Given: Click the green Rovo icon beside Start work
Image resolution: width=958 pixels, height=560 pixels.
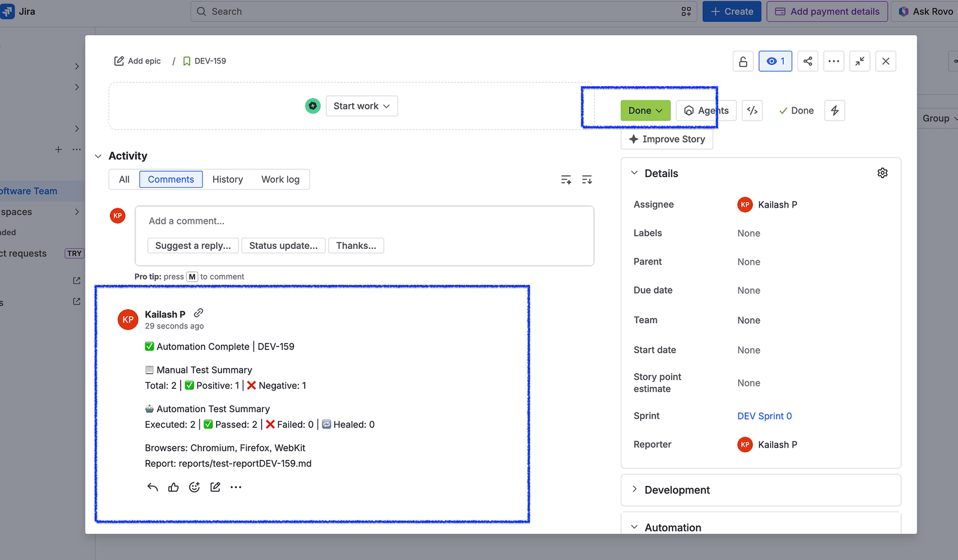Looking at the screenshot, I should click(x=313, y=106).
